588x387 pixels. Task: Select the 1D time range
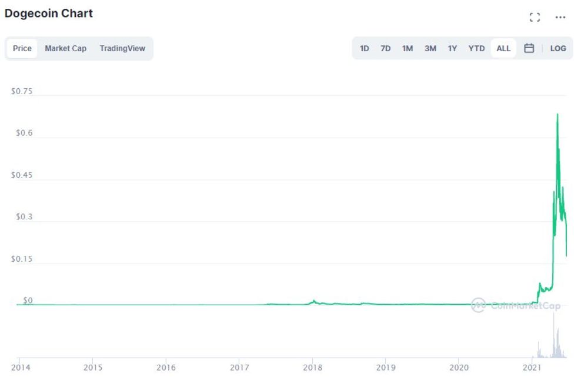[x=364, y=48]
